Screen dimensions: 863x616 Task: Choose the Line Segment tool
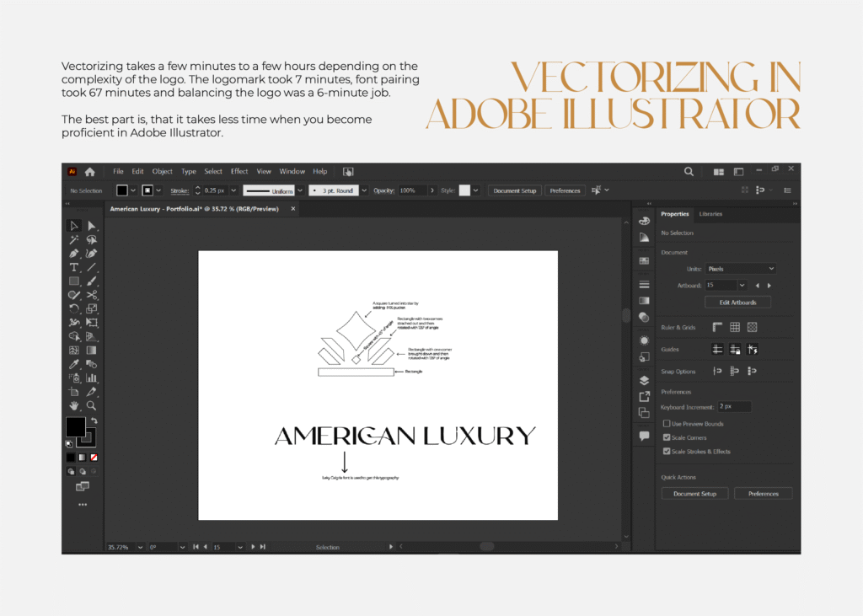(91, 267)
